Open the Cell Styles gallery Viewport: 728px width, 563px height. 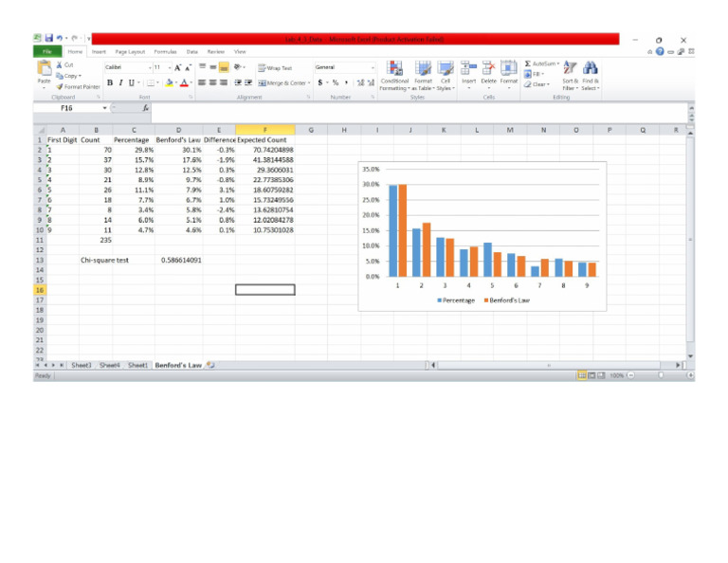point(445,76)
